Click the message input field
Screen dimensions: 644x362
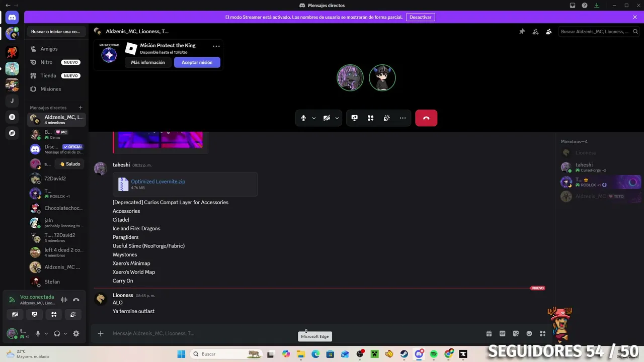pyautogui.click(x=292, y=333)
